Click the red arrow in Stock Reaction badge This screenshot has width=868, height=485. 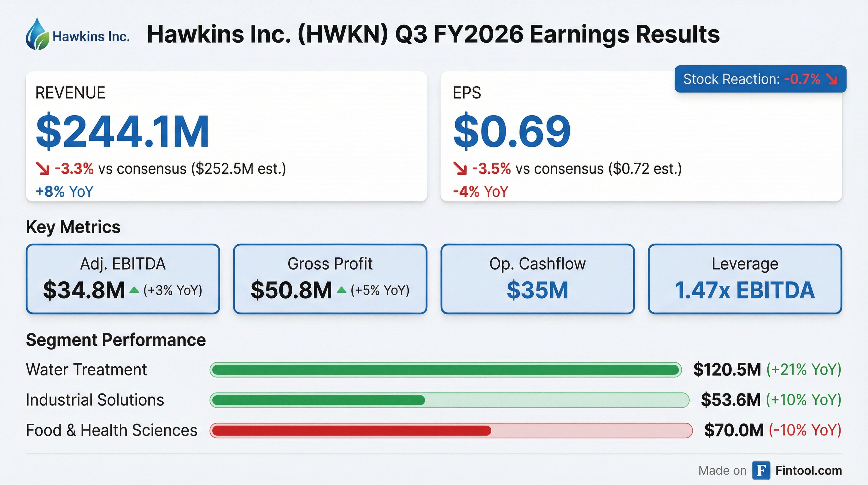coord(832,79)
